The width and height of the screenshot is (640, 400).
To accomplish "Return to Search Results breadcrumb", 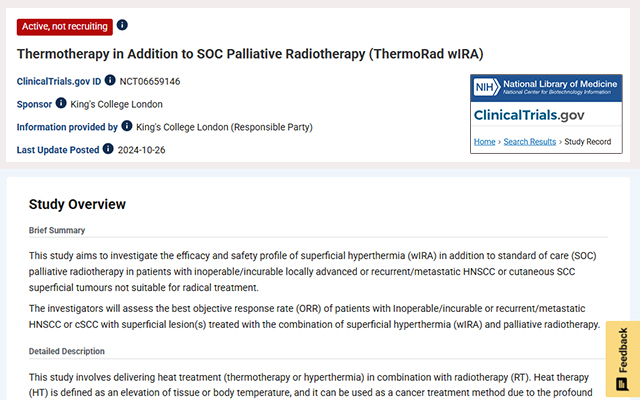I will click(530, 142).
